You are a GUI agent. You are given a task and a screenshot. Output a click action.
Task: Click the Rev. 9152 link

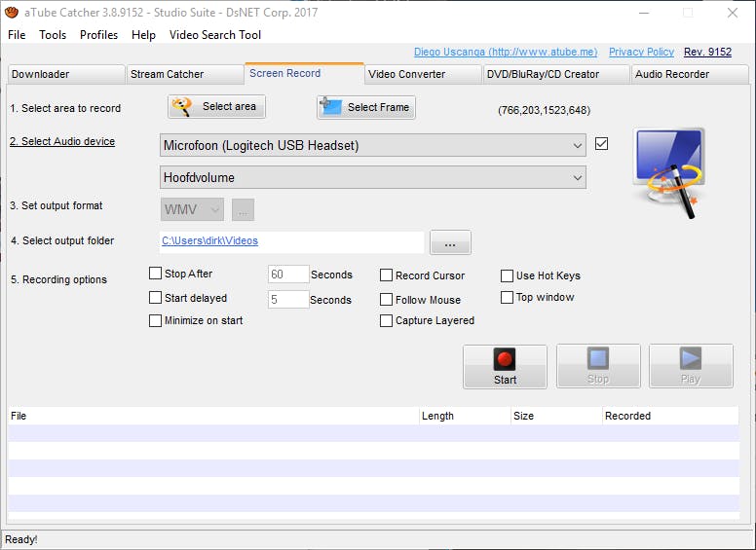pyautogui.click(x=707, y=52)
